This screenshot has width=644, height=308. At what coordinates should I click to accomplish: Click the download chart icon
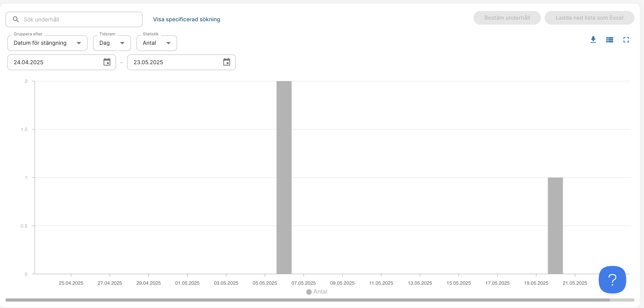(593, 40)
